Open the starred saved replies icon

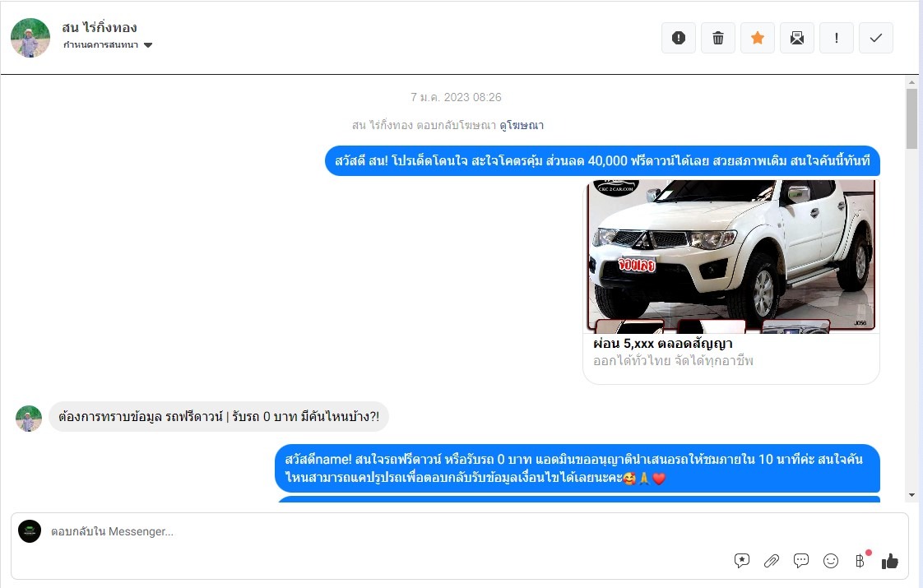[742, 561]
